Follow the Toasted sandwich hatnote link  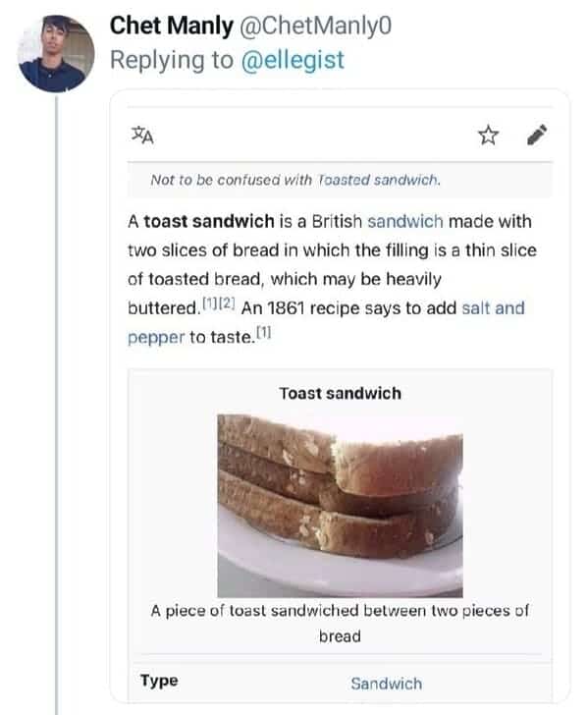[x=378, y=180]
